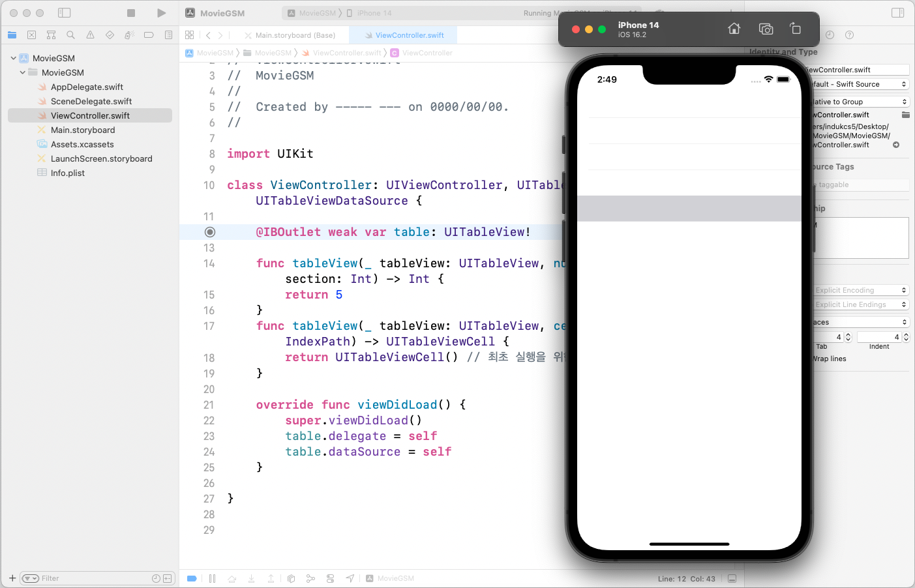Open the Explicit Line Endings dropdown
The width and height of the screenshot is (915, 588).
(x=860, y=304)
